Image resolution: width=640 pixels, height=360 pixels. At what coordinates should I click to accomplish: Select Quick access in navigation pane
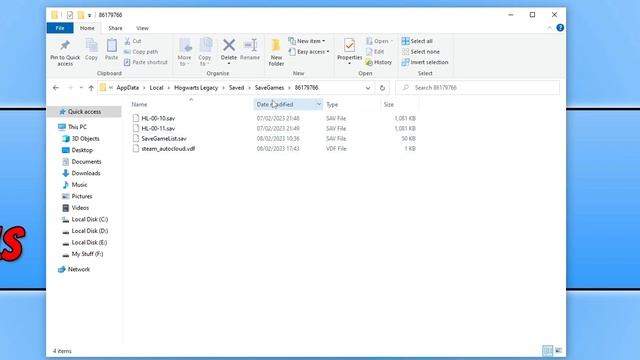pyautogui.click(x=84, y=112)
